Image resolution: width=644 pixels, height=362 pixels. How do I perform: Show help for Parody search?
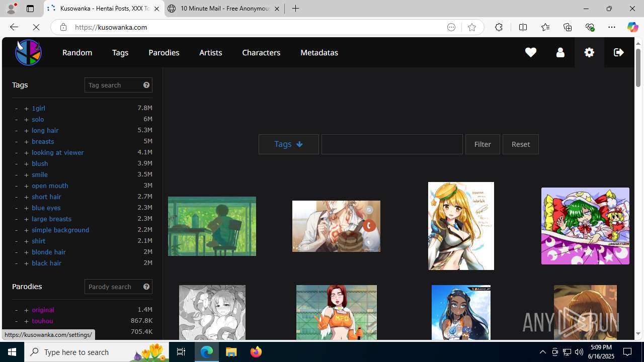146,287
